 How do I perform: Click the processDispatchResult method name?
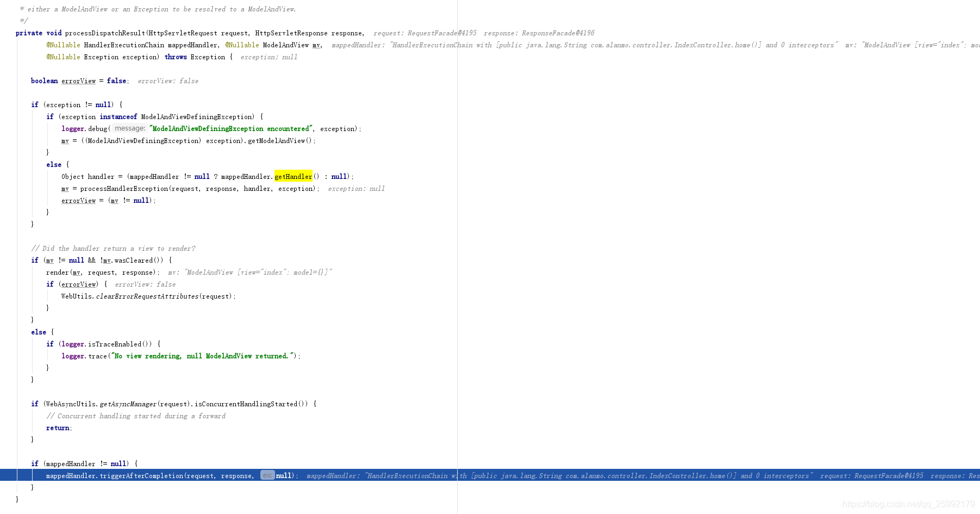[105, 33]
